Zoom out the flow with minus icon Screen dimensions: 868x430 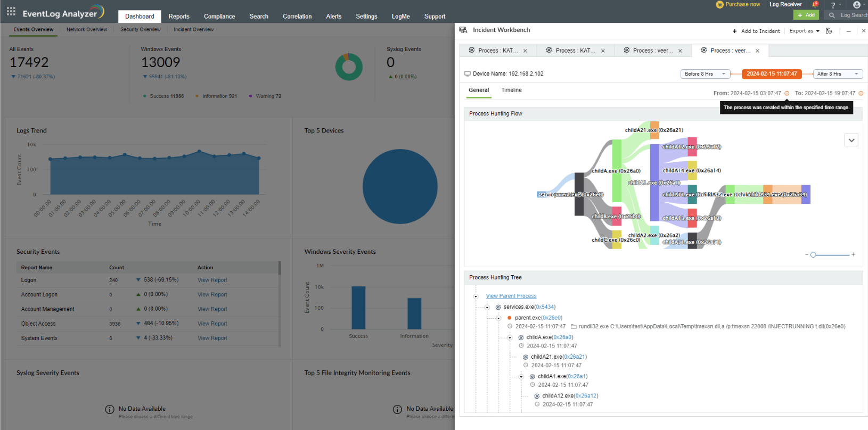(807, 255)
